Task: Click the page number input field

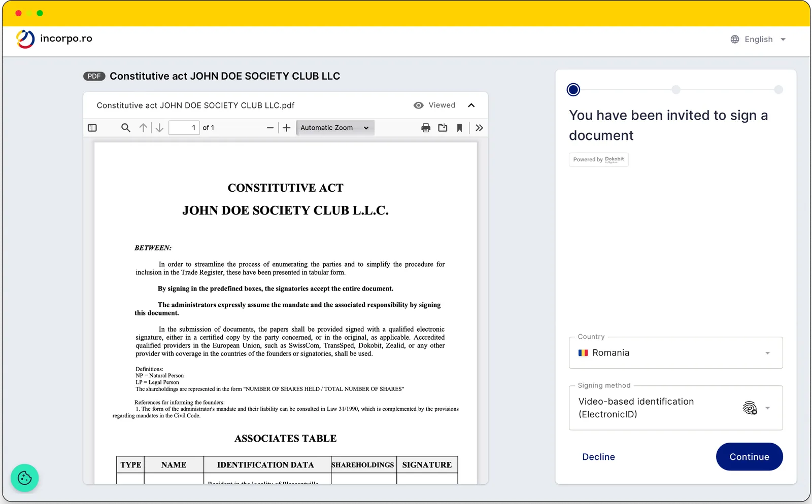Action: (184, 128)
